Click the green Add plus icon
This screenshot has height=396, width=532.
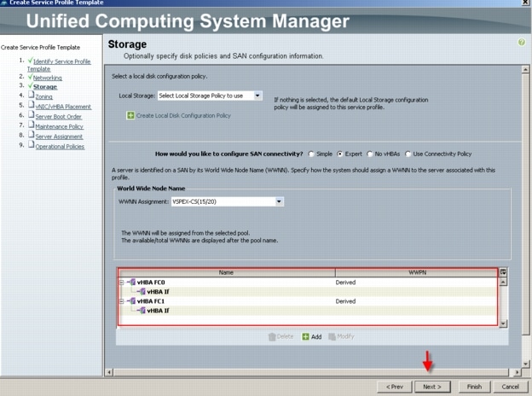305,336
